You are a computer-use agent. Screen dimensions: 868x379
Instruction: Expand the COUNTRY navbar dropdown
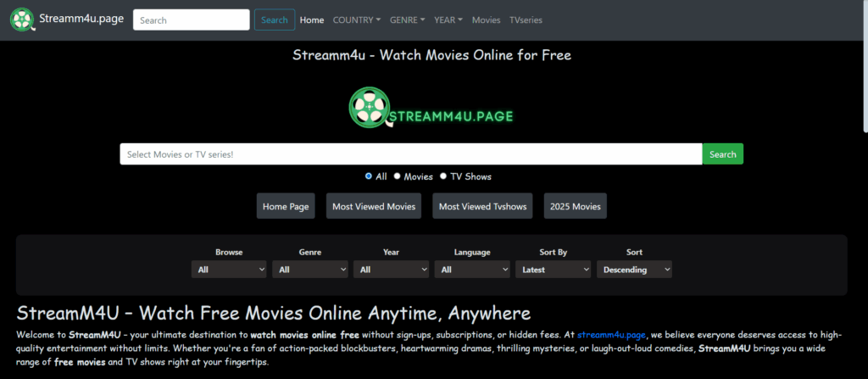[x=356, y=20]
